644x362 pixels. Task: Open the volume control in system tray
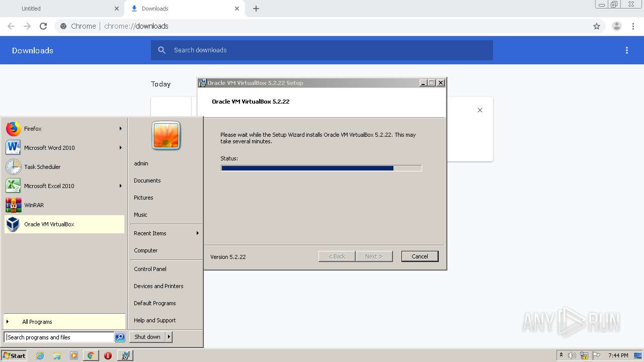[x=572, y=355]
